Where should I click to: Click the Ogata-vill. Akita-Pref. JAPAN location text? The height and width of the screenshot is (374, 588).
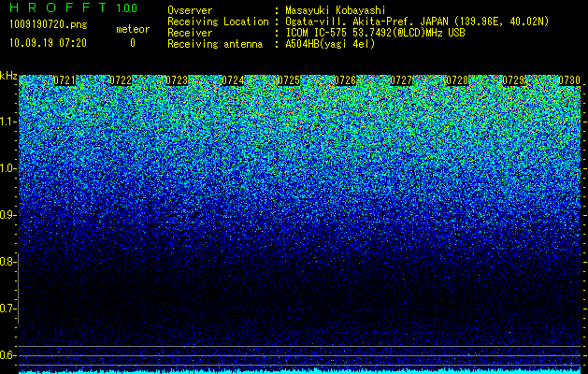pyautogui.click(x=417, y=22)
